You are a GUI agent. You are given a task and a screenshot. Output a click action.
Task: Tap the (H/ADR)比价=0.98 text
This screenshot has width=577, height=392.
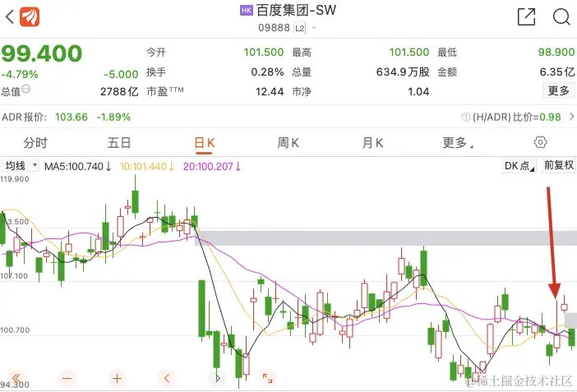pos(517,117)
